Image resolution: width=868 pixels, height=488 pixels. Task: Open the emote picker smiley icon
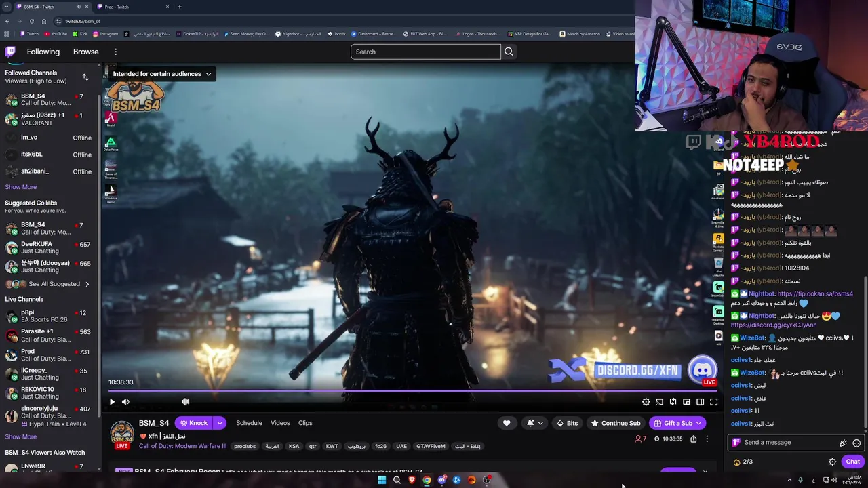[856, 443]
